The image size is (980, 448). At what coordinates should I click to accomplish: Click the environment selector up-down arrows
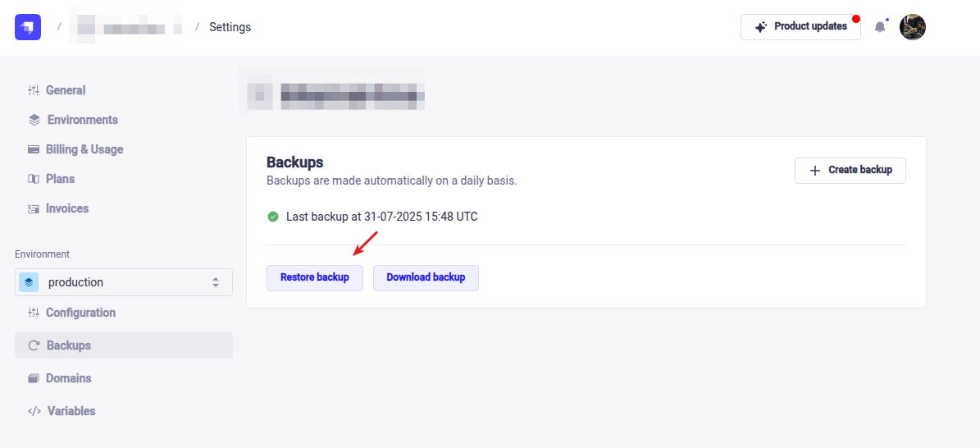pos(216,282)
